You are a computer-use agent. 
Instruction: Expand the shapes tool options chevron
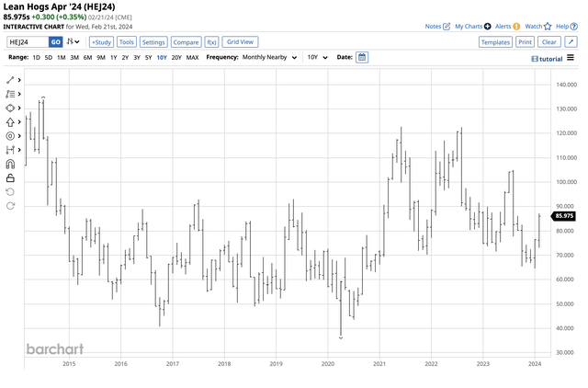(19, 108)
